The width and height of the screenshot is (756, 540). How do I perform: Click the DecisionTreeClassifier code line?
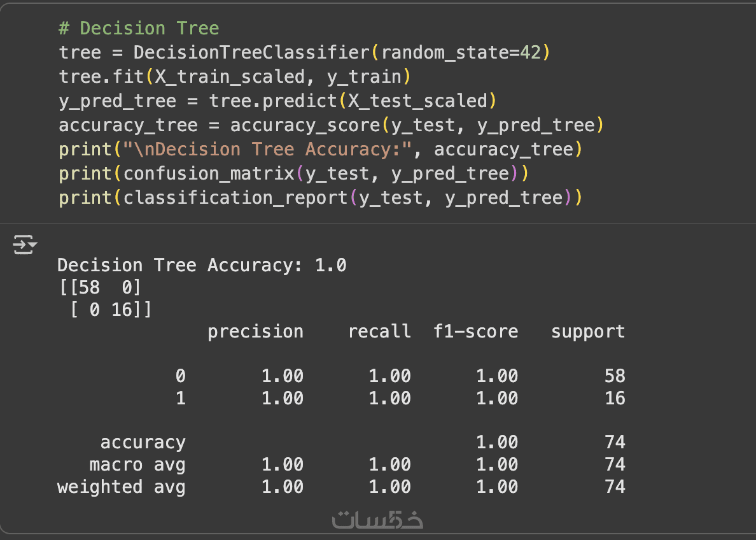304,53
